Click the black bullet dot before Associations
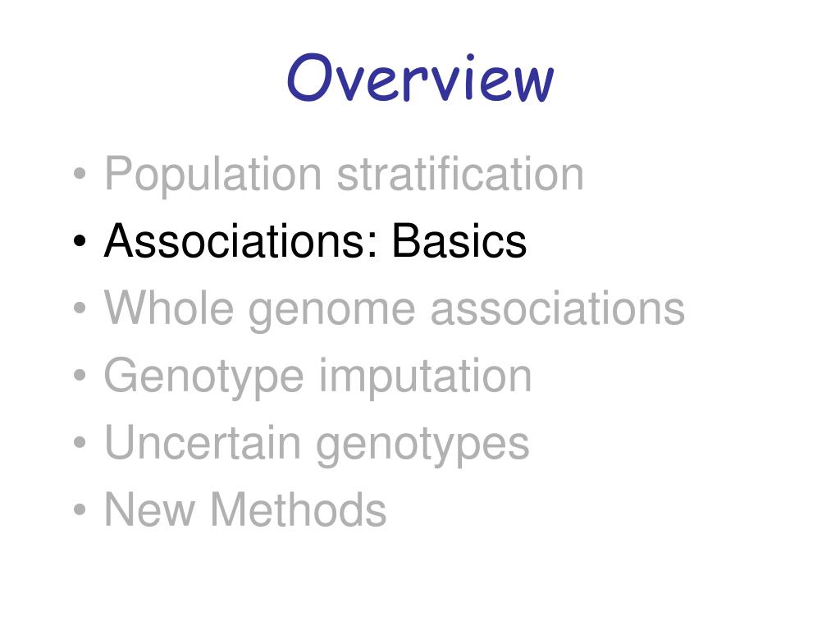This screenshot has width=840, height=630. coord(80,240)
